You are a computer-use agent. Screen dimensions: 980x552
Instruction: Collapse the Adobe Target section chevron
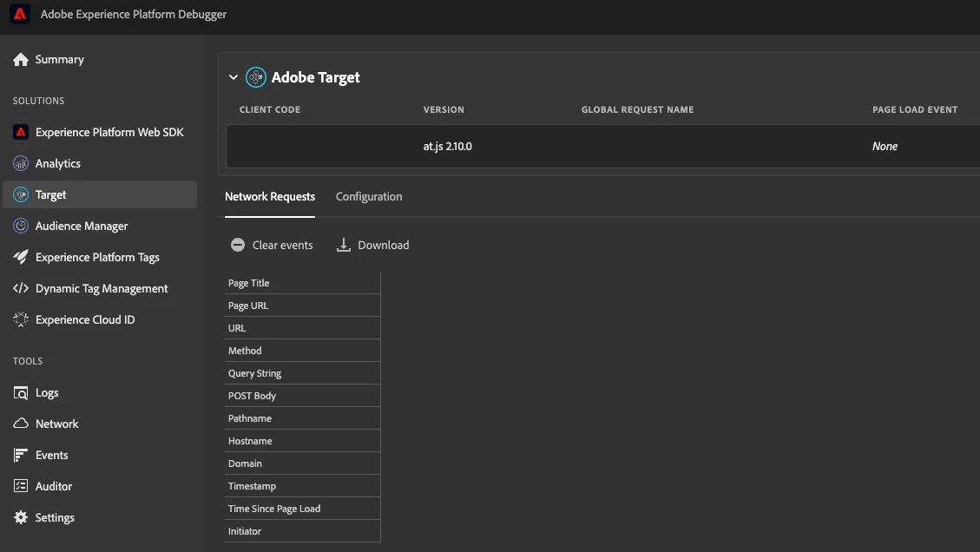[x=233, y=77]
